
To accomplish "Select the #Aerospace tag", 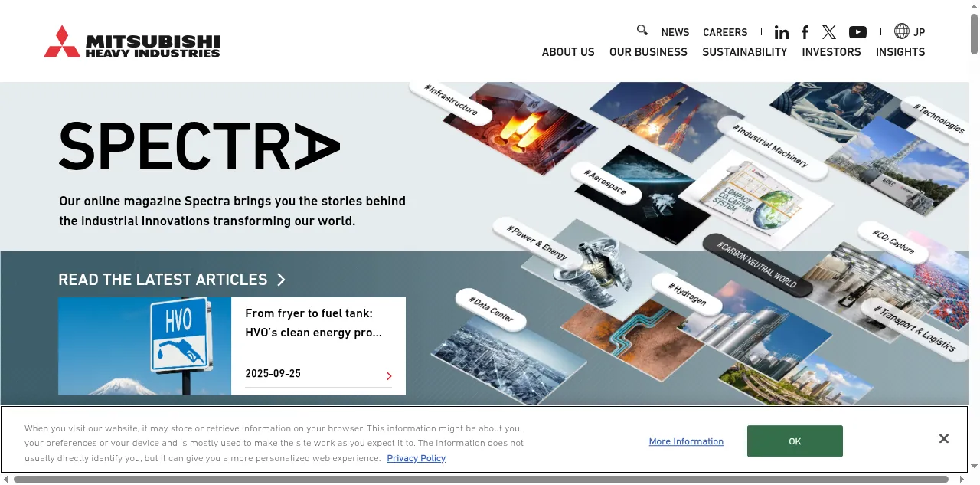I will [605, 182].
